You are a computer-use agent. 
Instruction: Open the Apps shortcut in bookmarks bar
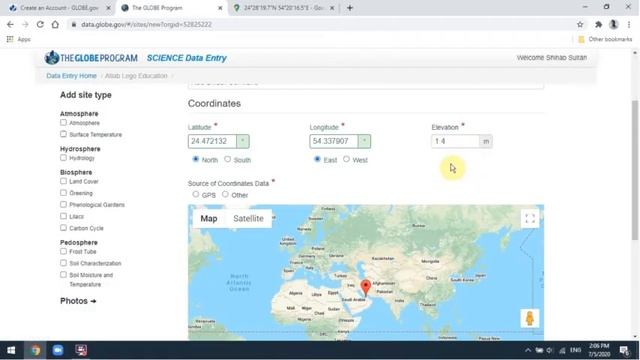[19, 39]
